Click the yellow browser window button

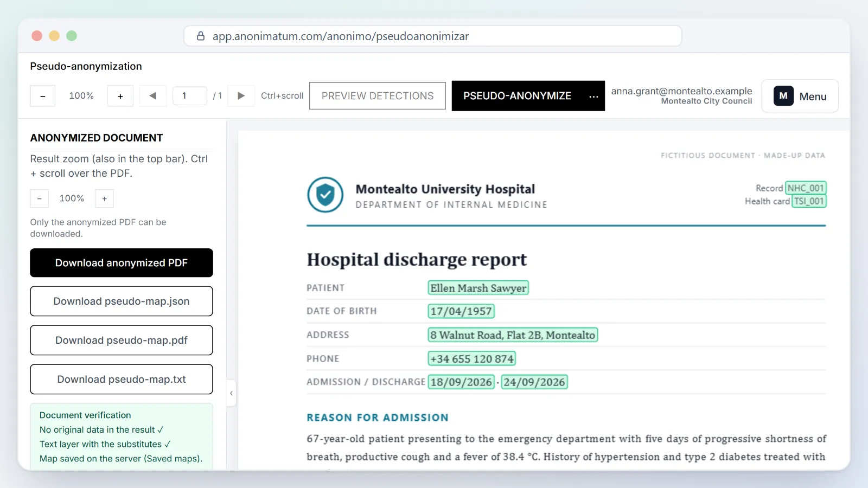54,36
